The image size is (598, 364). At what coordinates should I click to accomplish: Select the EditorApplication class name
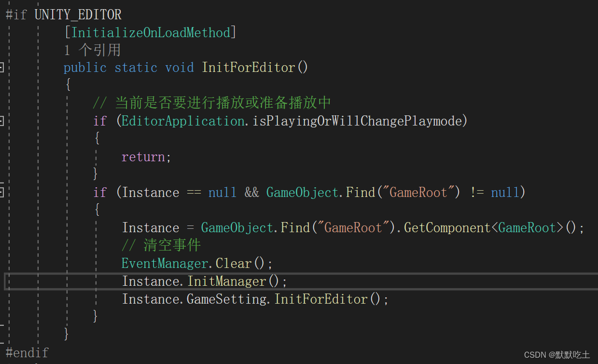click(x=182, y=121)
